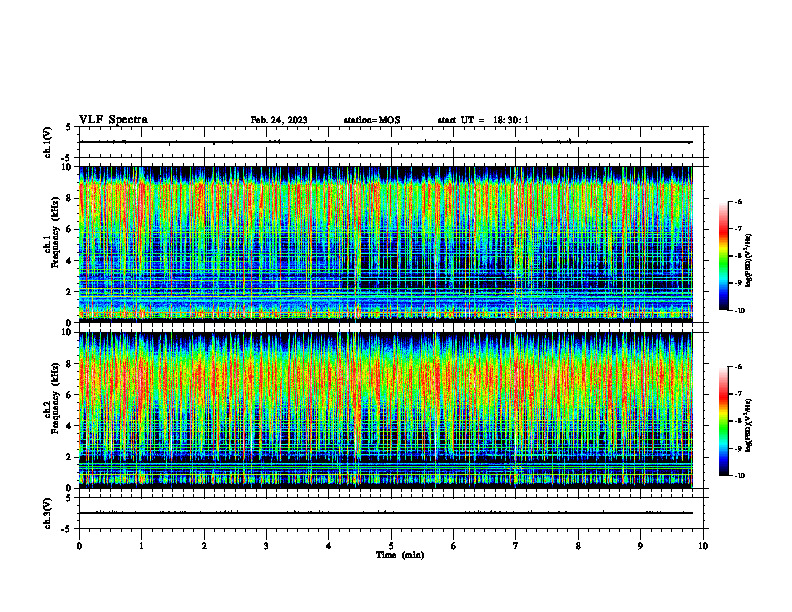Viewport: 792px width, 612px height.
Task: Select the ch.1 color bar log(PSD) label
Action: pos(749,261)
